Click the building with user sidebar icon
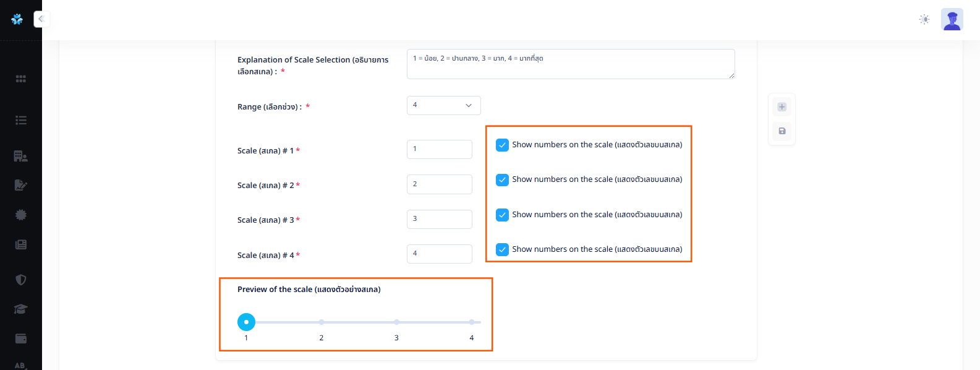The width and height of the screenshot is (980, 370). tap(20, 156)
